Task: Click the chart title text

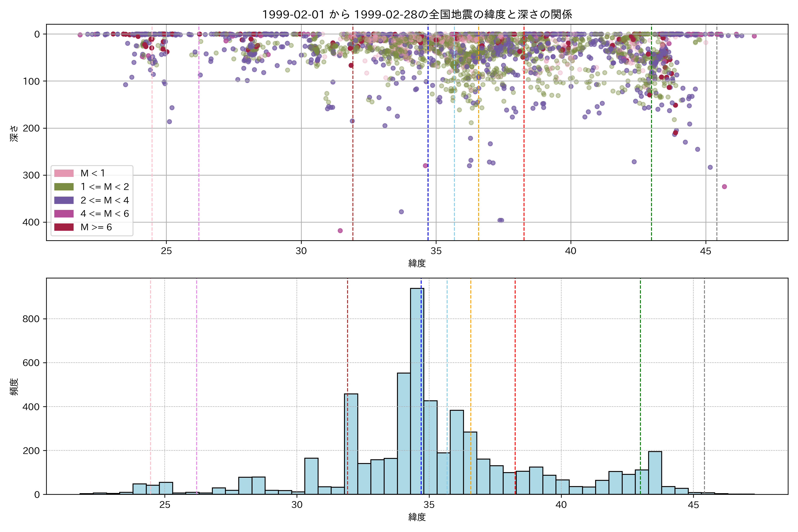Action: pos(417,14)
